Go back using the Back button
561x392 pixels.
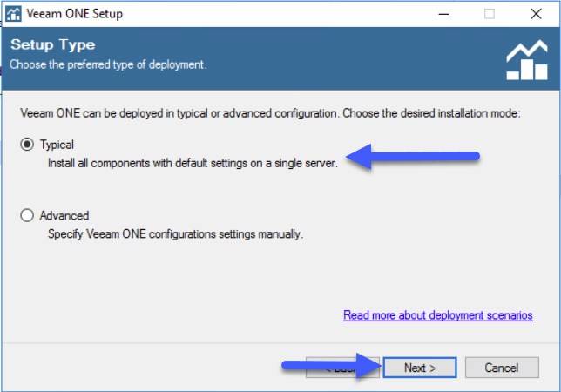342,368
